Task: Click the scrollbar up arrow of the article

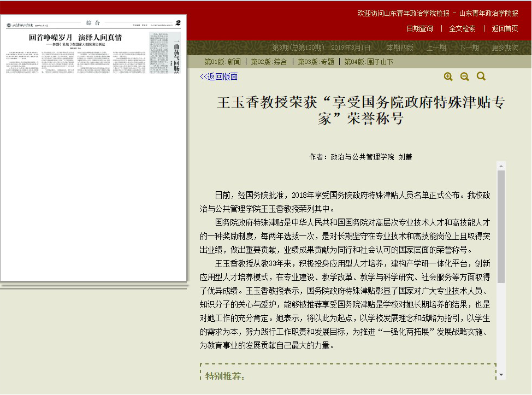Action: click(501, 166)
